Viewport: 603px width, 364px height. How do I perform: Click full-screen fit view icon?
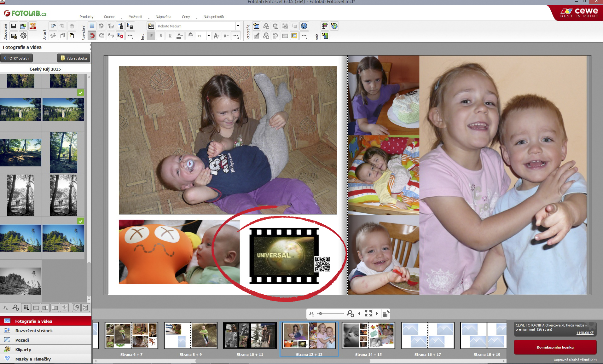click(x=368, y=314)
